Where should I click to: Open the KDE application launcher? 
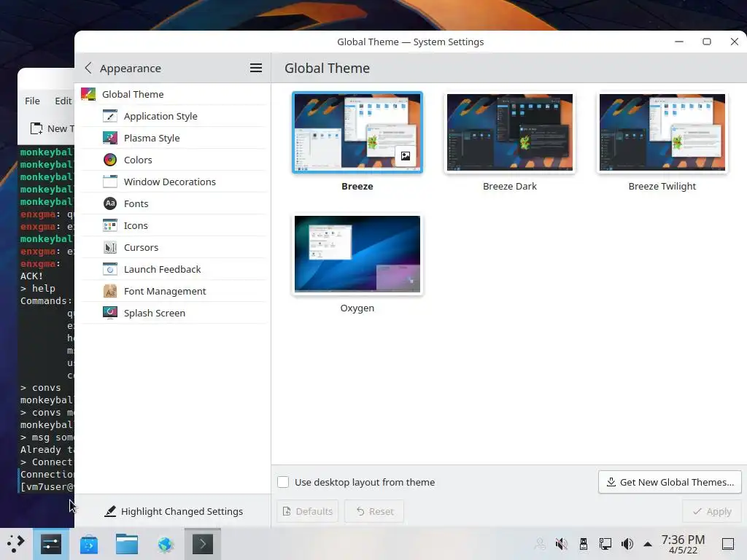[16, 544]
